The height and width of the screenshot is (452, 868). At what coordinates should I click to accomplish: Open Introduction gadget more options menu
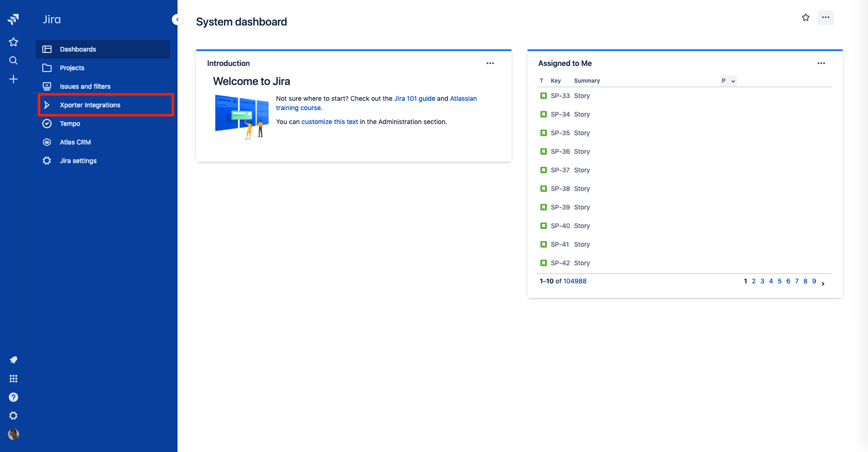(490, 63)
